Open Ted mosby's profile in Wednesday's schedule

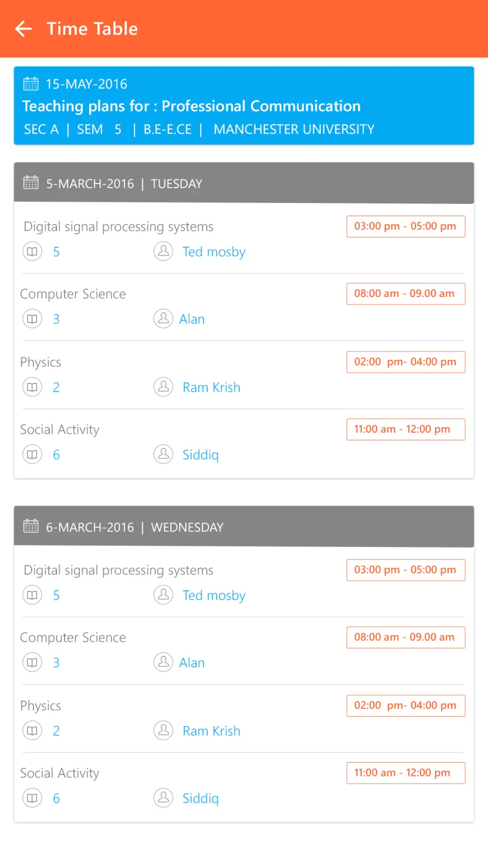pos(213,595)
